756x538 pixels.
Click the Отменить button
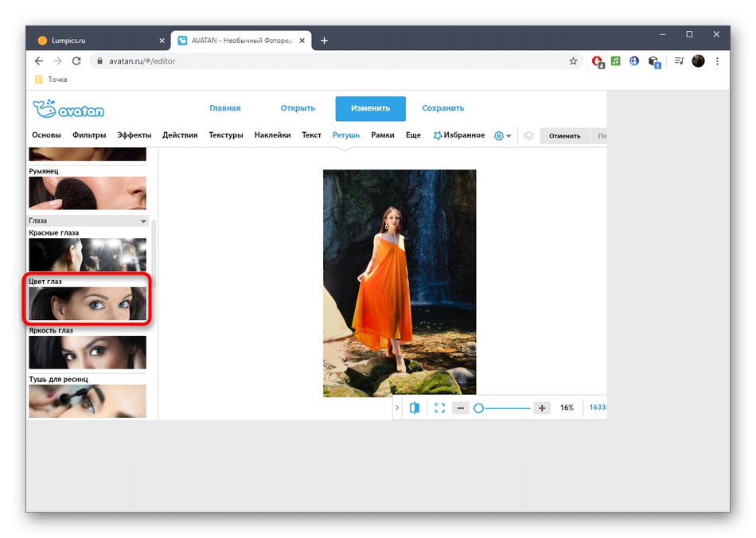(x=564, y=136)
